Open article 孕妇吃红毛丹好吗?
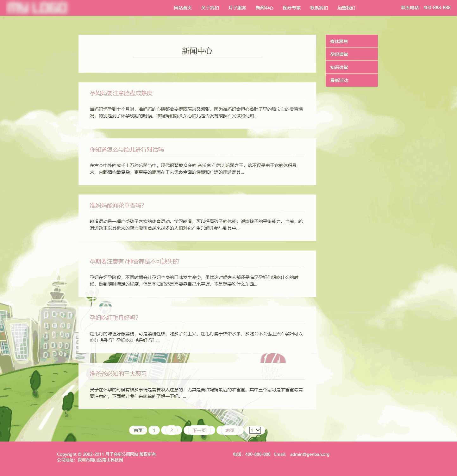Viewport: 457px width, 476px height. [x=114, y=318]
